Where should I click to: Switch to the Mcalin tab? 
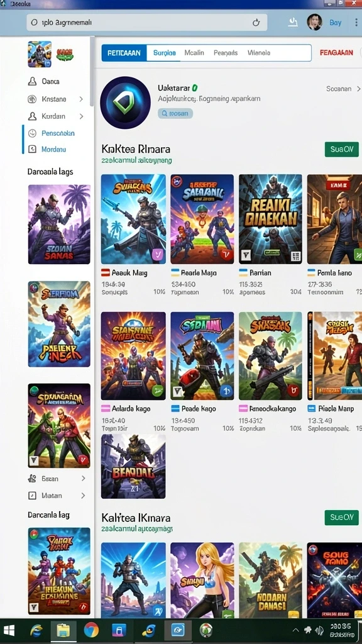(x=194, y=53)
